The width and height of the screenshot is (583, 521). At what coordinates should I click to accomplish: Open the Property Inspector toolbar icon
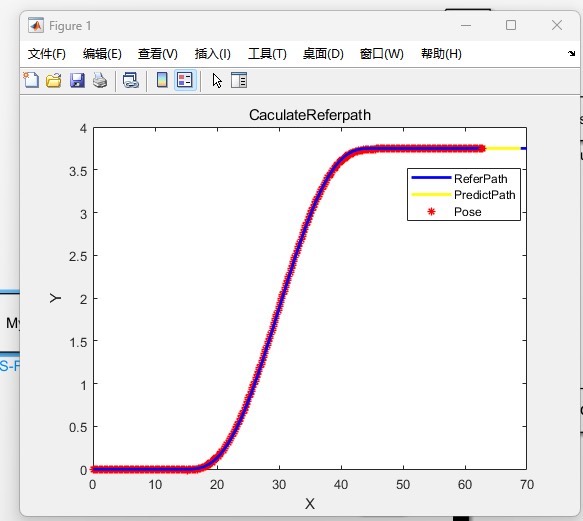tap(239, 80)
